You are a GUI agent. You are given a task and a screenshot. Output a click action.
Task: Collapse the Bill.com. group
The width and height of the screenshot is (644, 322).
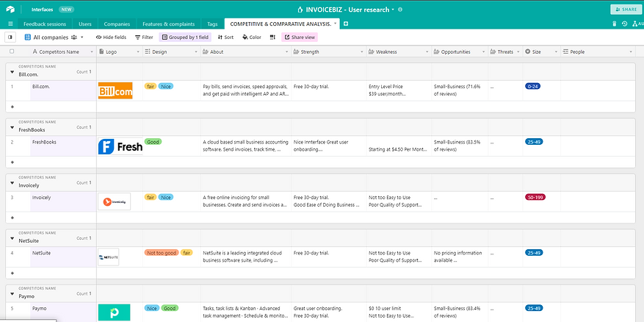pos(12,72)
